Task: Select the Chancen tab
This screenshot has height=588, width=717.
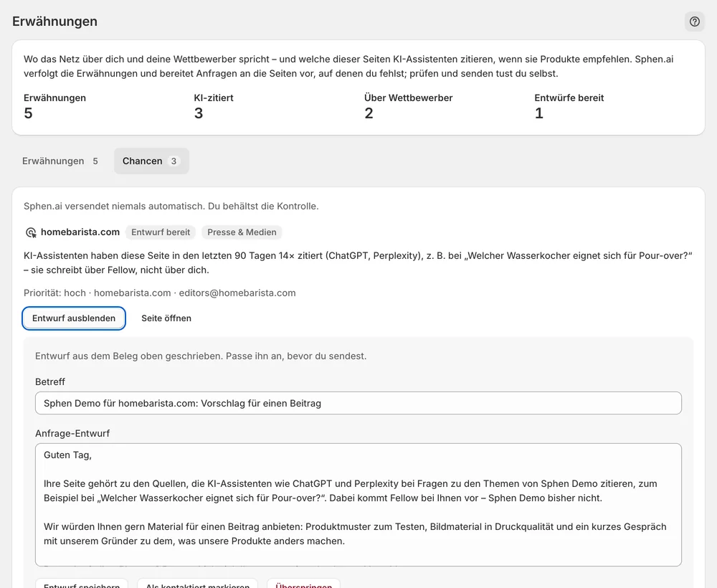Action: 151,161
